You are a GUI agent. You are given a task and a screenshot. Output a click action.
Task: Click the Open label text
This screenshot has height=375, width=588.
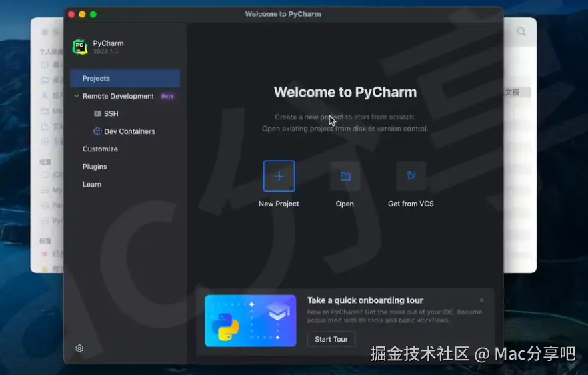tap(345, 204)
